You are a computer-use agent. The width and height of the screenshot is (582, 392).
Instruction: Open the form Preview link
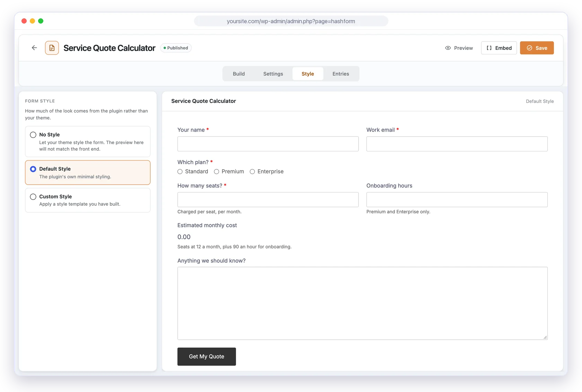tap(459, 48)
